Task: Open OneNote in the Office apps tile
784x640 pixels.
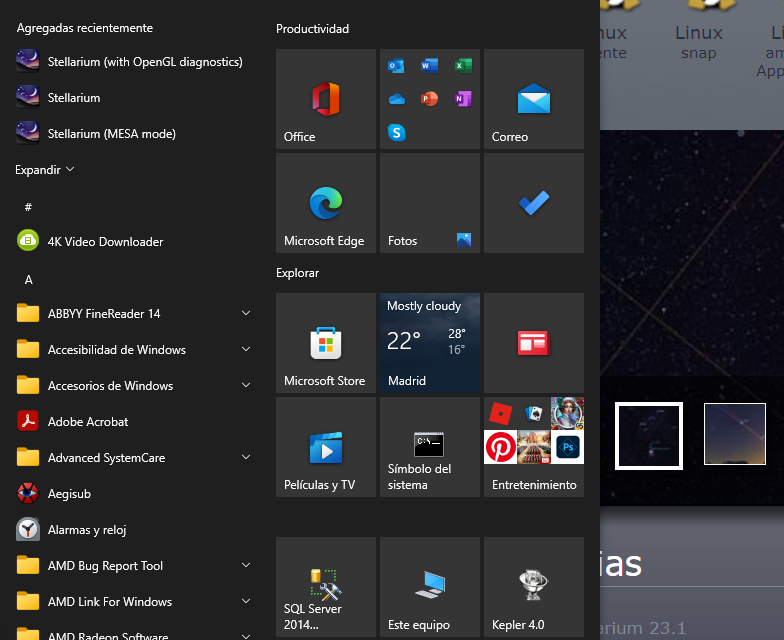Action: (463, 99)
